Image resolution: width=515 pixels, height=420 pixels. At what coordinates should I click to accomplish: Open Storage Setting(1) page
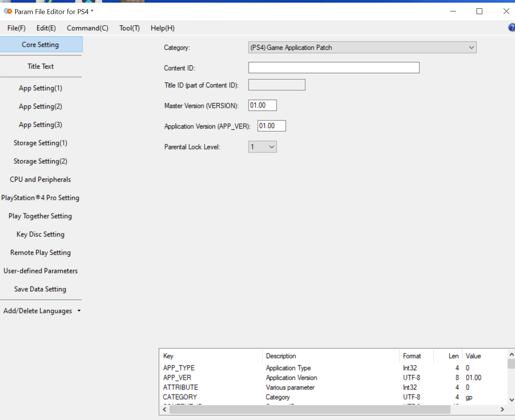[x=41, y=143]
